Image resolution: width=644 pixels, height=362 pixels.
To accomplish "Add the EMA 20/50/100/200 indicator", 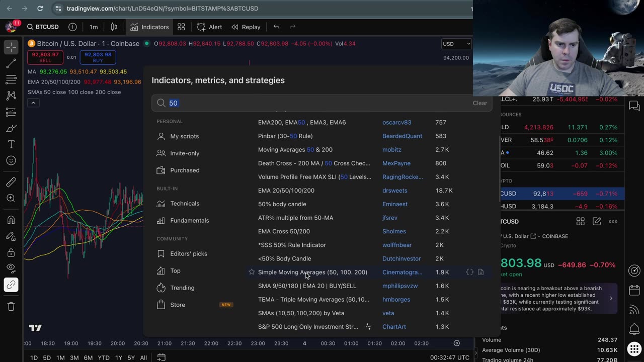I will click(286, 191).
